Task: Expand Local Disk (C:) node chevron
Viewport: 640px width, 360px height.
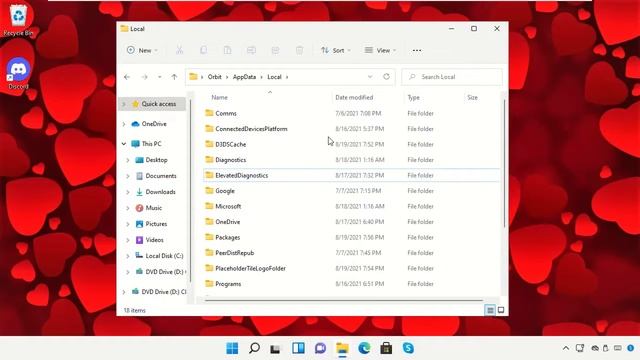Action: coord(128,256)
